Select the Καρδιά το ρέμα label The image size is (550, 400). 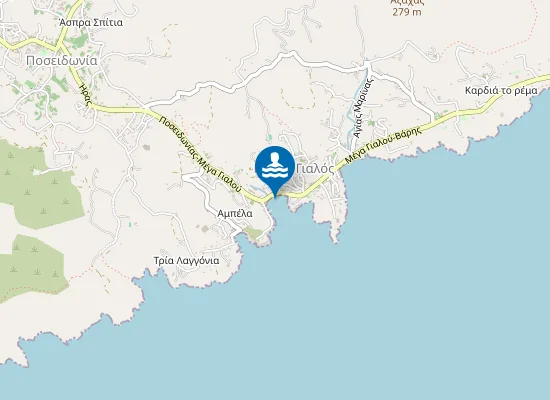[x=501, y=91]
